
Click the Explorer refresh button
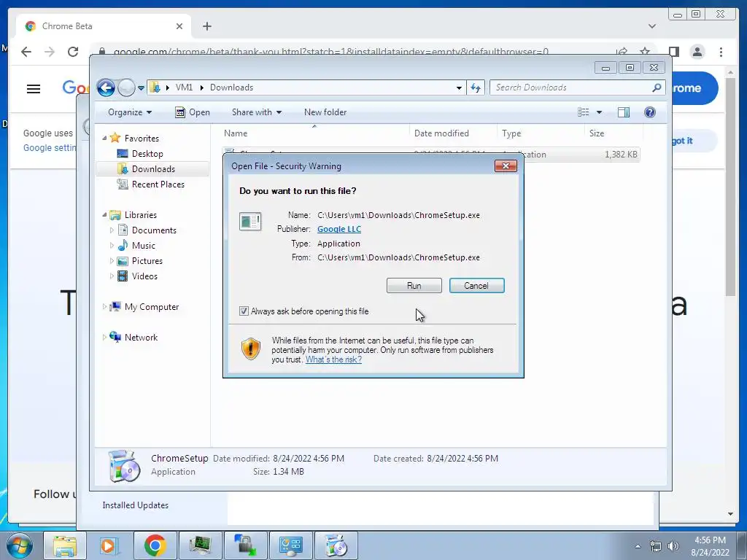(x=476, y=87)
